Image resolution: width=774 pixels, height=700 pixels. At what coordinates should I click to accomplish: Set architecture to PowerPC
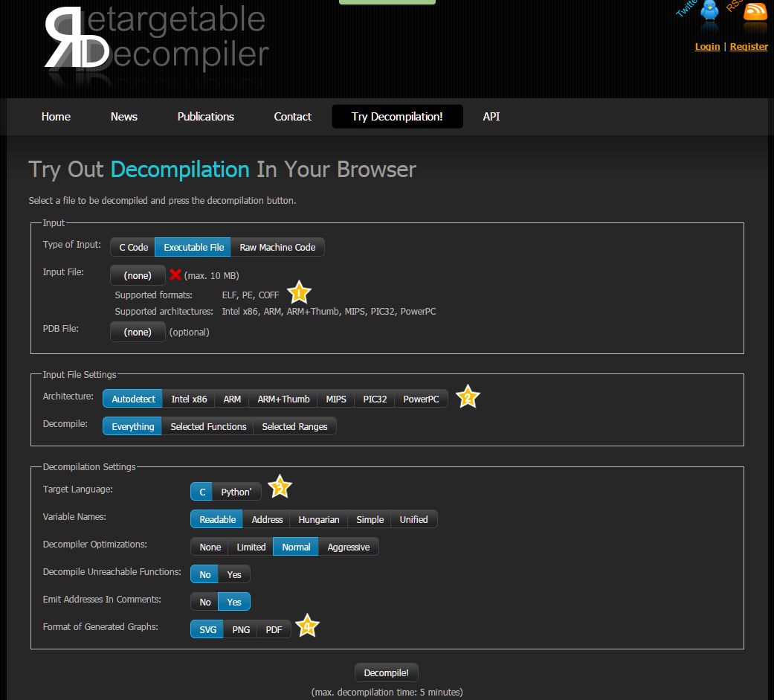click(421, 399)
